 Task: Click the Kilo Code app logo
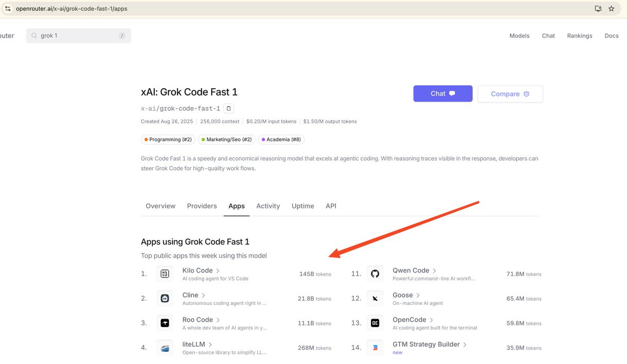point(165,274)
